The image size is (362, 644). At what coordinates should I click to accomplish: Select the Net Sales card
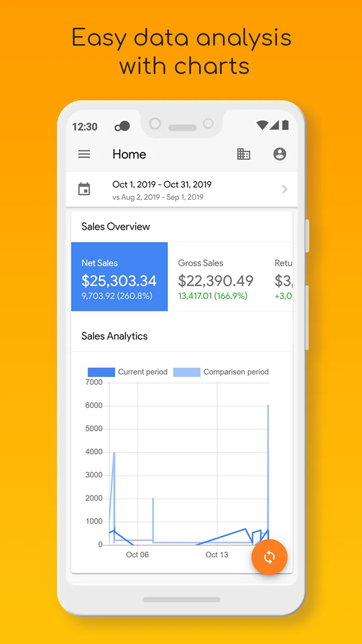[x=120, y=277]
